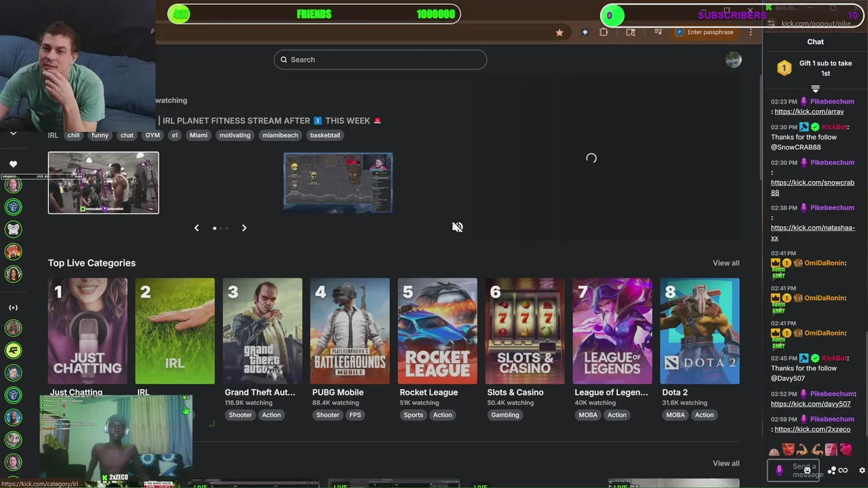
Task: Click the Shooter tag under Grand Theft Auto
Action: [x=240, y=415]
